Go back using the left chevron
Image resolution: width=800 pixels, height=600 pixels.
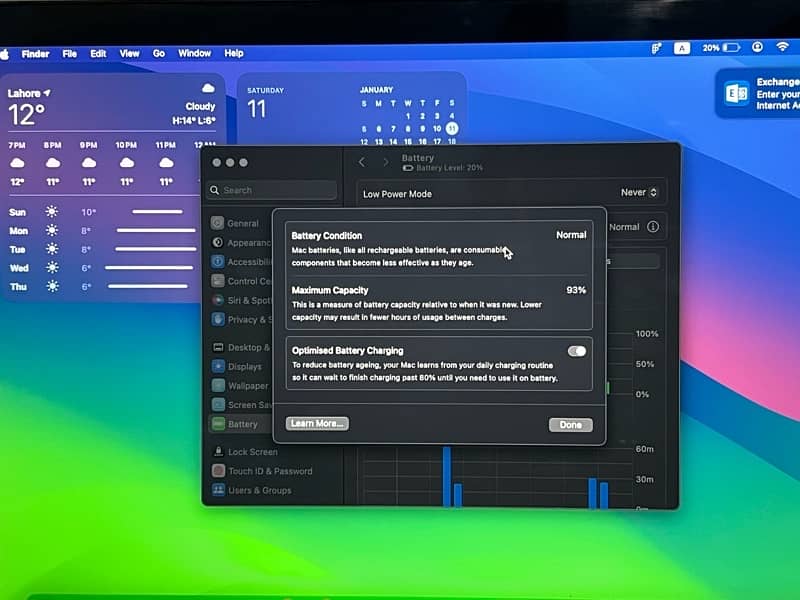point(362,162)
